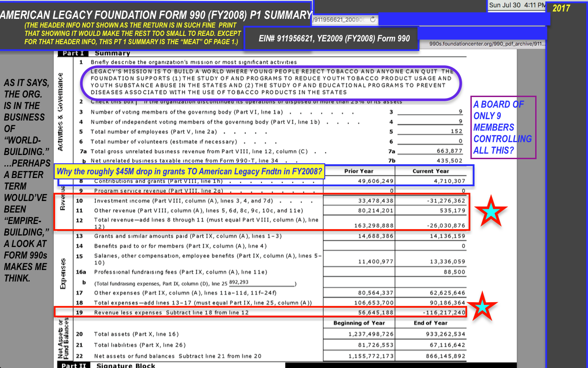Click the American Legacy Foundation title banner
The image size is (588, 368).
pyautogui.click(x=156, y=15)
